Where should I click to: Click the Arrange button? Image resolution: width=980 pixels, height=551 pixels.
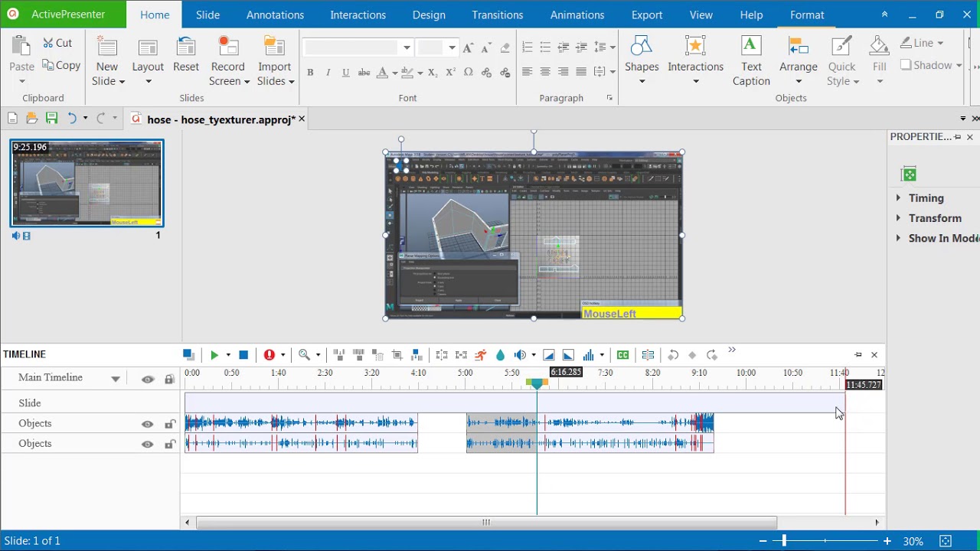[799, 60]
